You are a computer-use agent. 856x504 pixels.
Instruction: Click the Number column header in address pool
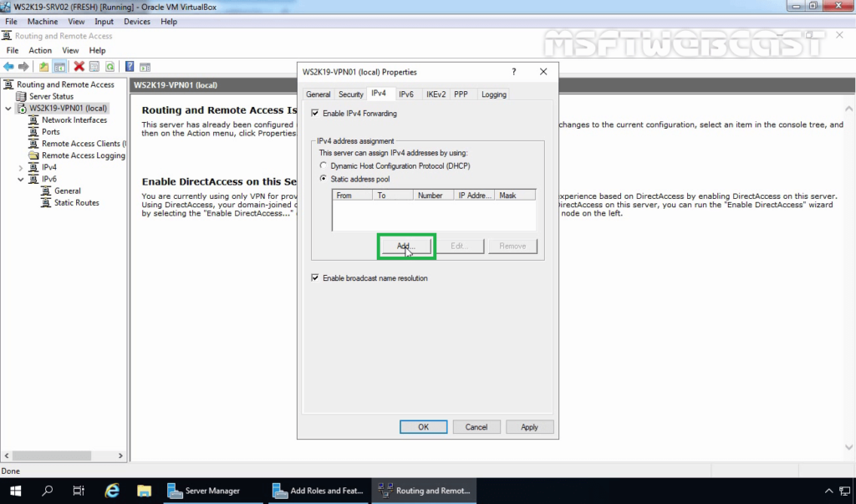pos(434,196)
